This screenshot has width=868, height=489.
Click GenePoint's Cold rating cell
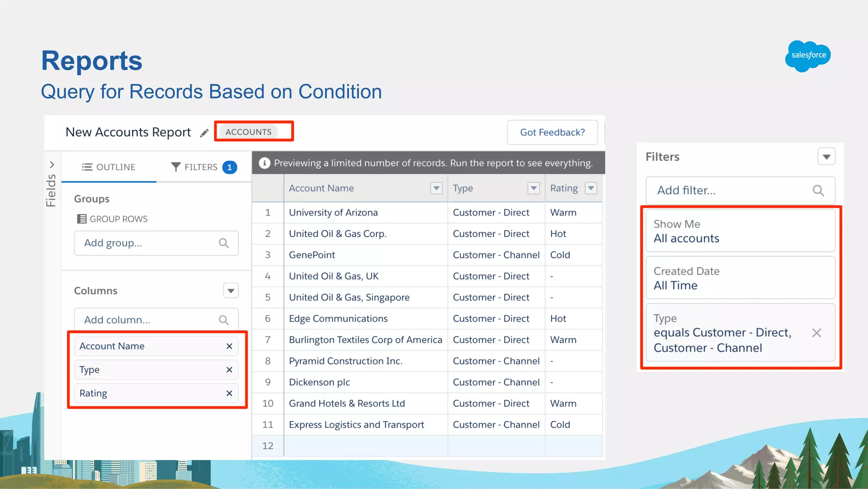(x=573, y=255)
